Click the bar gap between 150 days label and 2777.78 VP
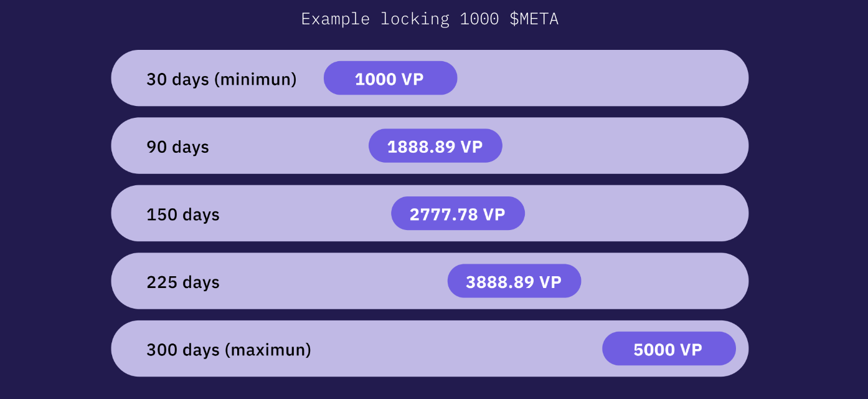The width and height of the screenshot is (868, 399). tap(306, 213)
